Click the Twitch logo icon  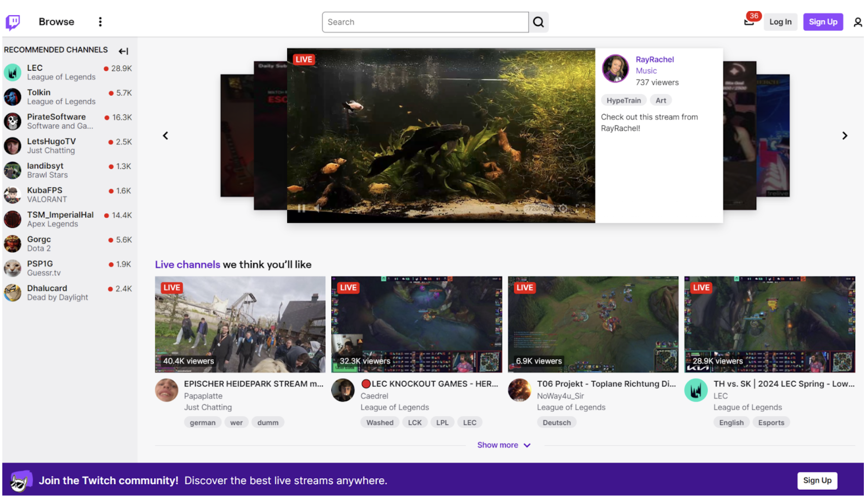tap(12, 22)
